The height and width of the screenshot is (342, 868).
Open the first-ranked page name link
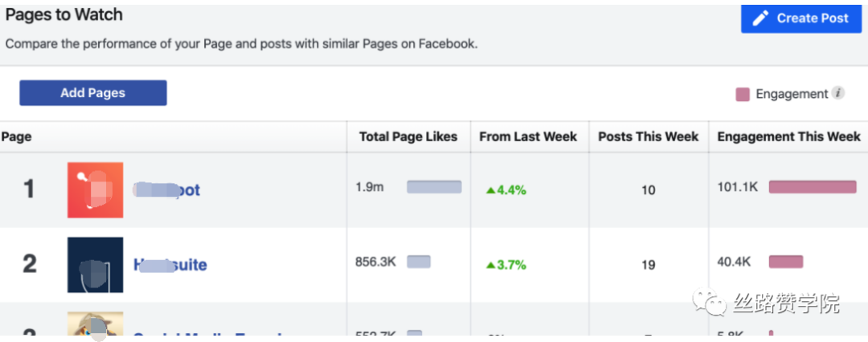click(166, 189)
